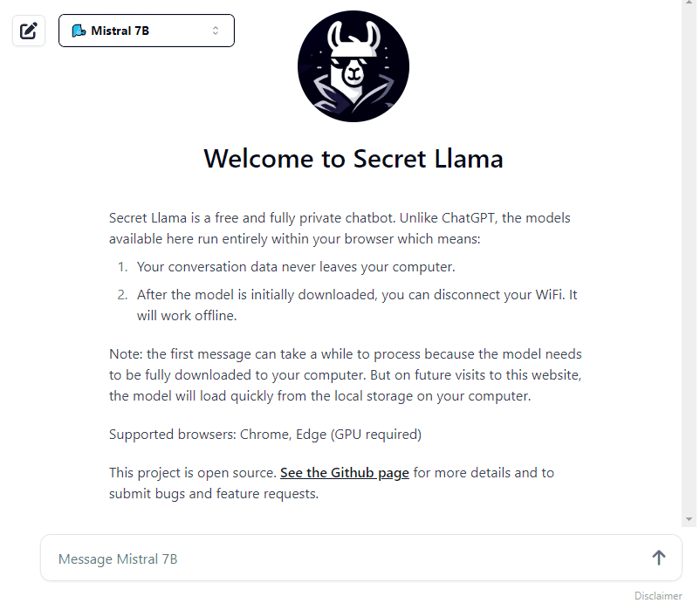The height and width of the screenshot is (603, 700).
Task: Click the "This project is open source" text
Action: click(x=192, y=473)
